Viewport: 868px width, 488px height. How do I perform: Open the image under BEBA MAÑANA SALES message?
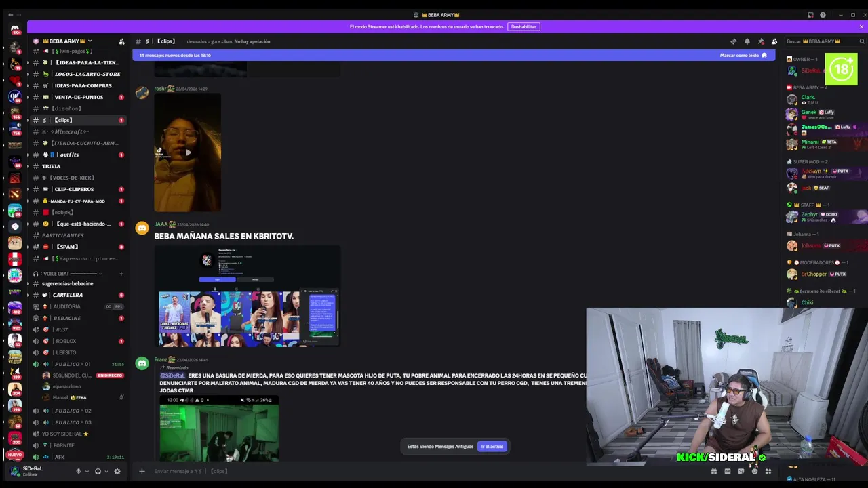click(x=248, y=296)
